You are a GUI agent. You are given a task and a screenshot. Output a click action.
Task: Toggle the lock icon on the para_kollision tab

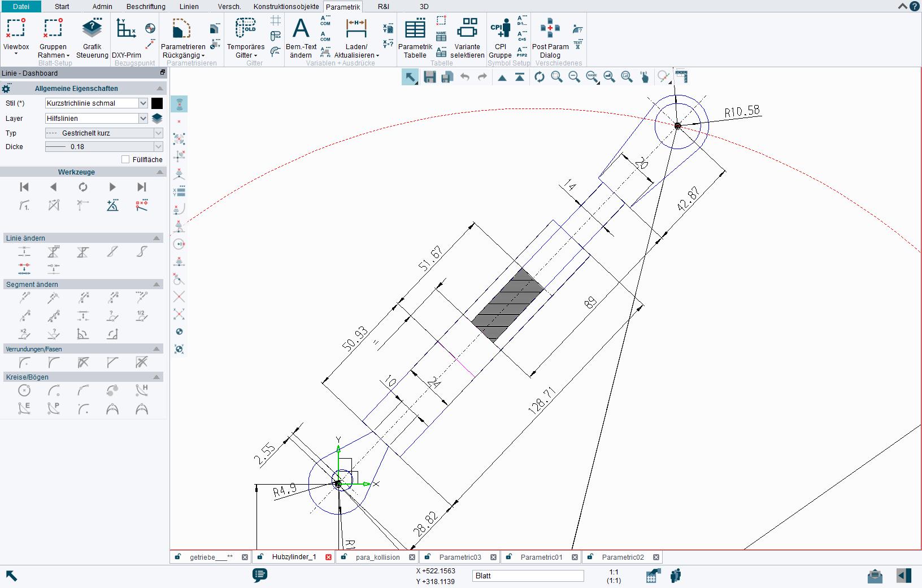coord(343,557)
